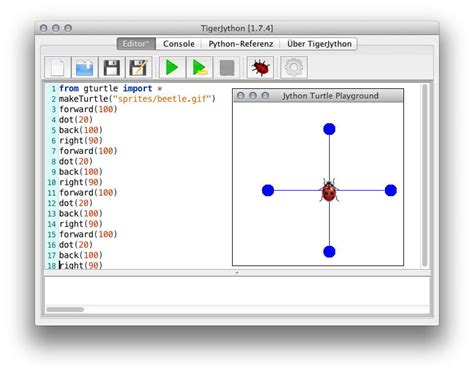Click Save As floppy with pencil icon
Viewport: 474px width, 374px height.
139,68
